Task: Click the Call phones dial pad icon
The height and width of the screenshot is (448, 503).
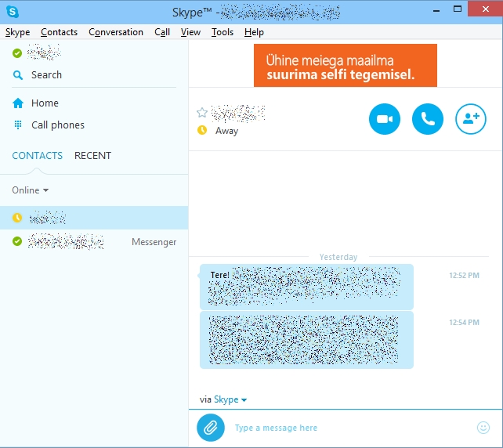Action: tap(18, 125)
